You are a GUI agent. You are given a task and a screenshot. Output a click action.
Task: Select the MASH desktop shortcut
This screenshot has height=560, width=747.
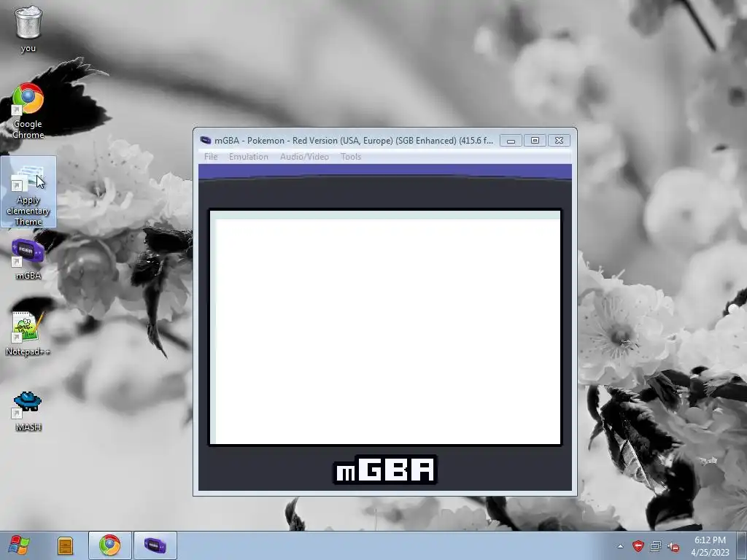[x=28, y=411]
